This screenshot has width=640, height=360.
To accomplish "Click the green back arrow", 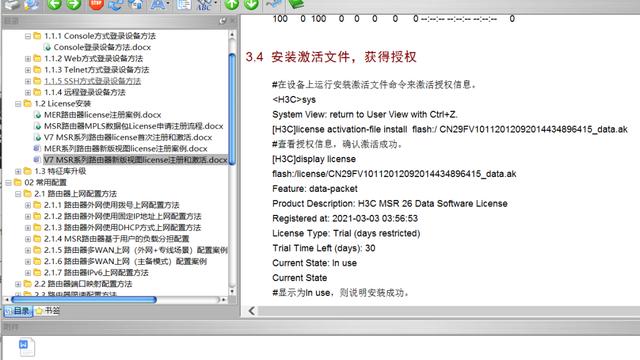I will pos(54,4).
